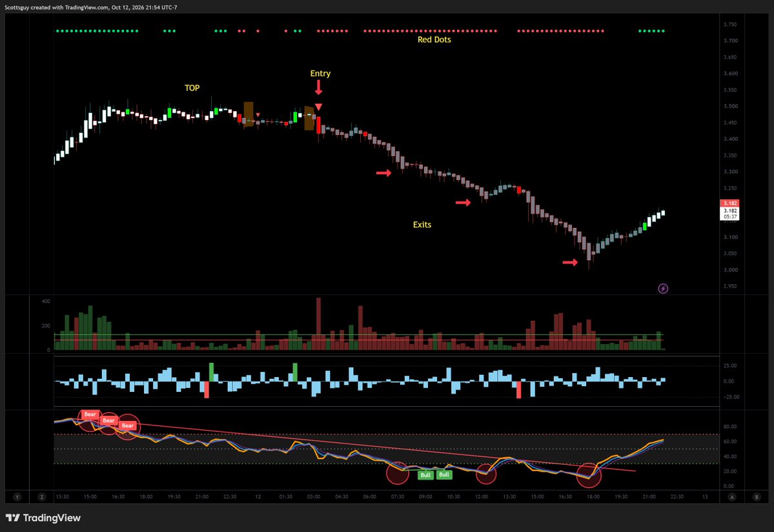
Task: Click the 400 volume scale label
Action: tap(46, 301)
